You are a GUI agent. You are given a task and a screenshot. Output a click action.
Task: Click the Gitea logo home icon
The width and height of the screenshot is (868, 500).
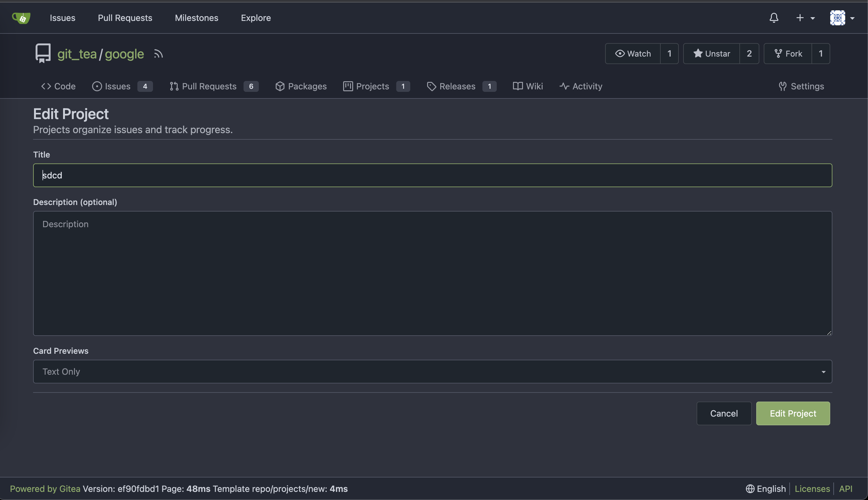point(21,17)
